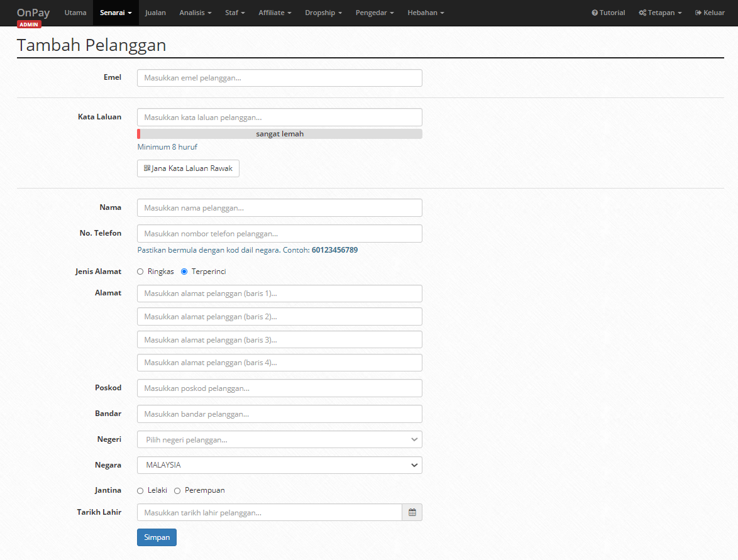Click the OnPay admin logo

click(x=33, y=16)
